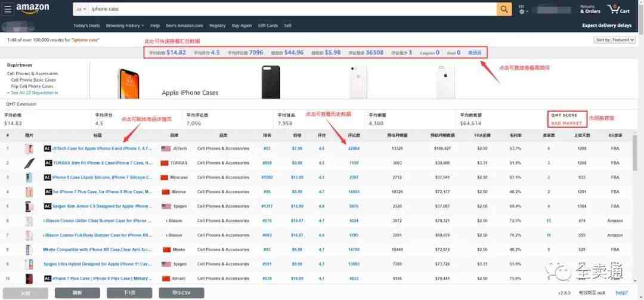
Task: Click the dark button left of 下1页
Action: click(x=77, y=293)
